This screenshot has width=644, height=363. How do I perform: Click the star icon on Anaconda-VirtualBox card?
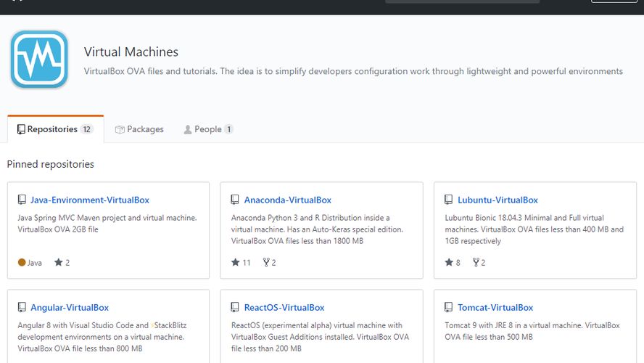tap(236, 263)
